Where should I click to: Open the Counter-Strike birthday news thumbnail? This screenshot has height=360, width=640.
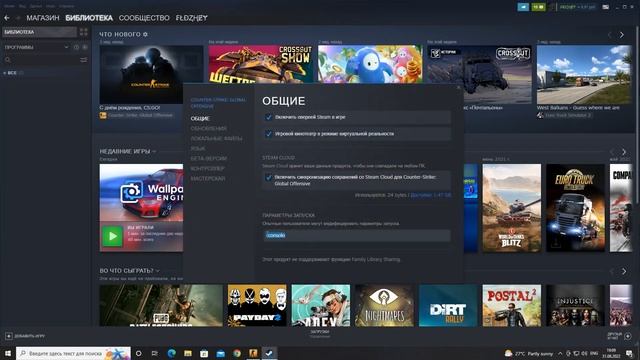[151, 74]
